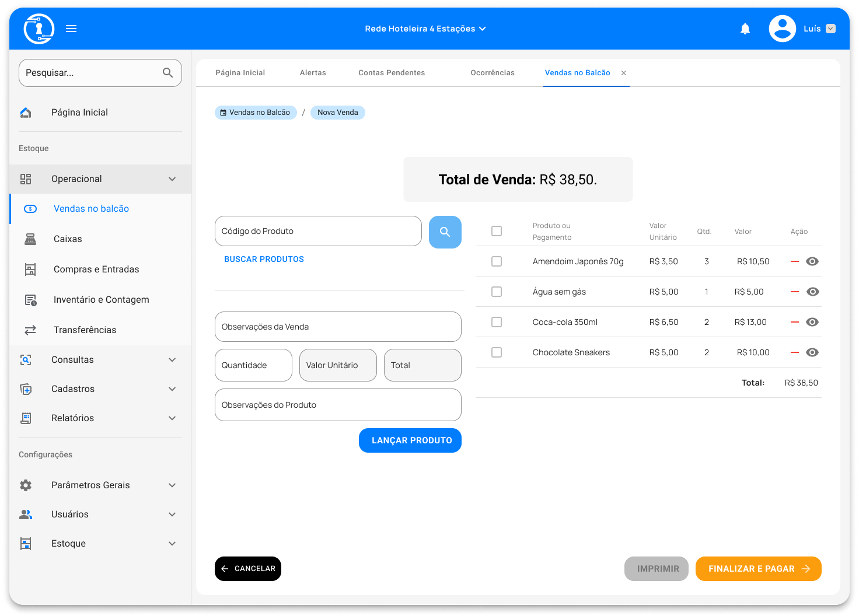Switch to the Contas Pendentes tab
Viewport: 859px width, 616px height.
392,73
